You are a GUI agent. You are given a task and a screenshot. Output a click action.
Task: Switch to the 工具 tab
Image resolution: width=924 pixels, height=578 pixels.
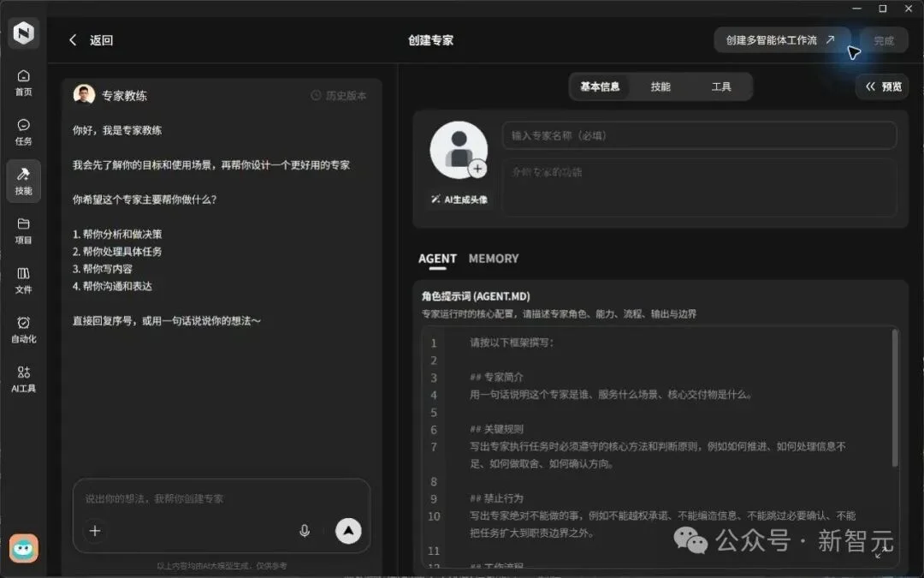tap(721, 86)
